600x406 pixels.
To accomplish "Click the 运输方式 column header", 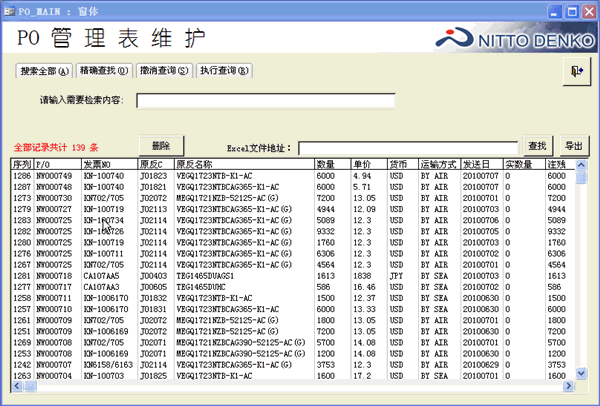I will tap(440, 165).
